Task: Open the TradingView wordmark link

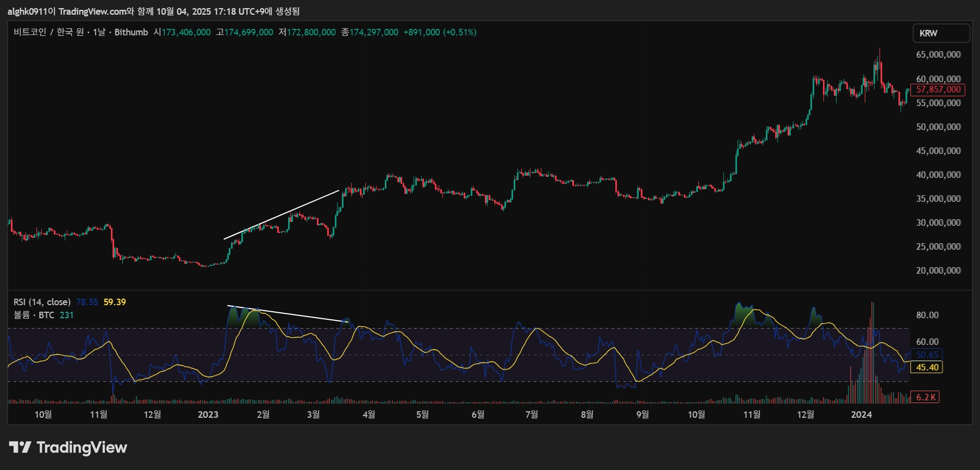Action: pyautogui.click(x=82, y=448)
